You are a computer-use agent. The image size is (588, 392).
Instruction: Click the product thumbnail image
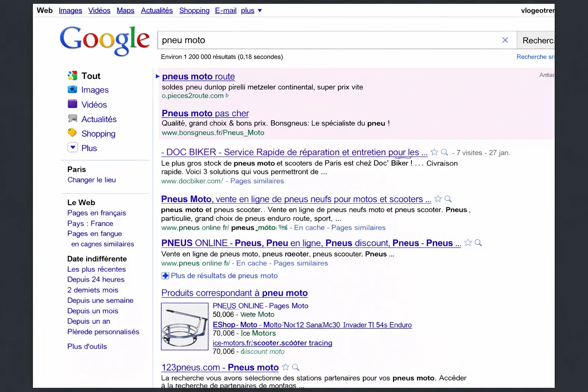pyautogui.click(x=185, y=327)
